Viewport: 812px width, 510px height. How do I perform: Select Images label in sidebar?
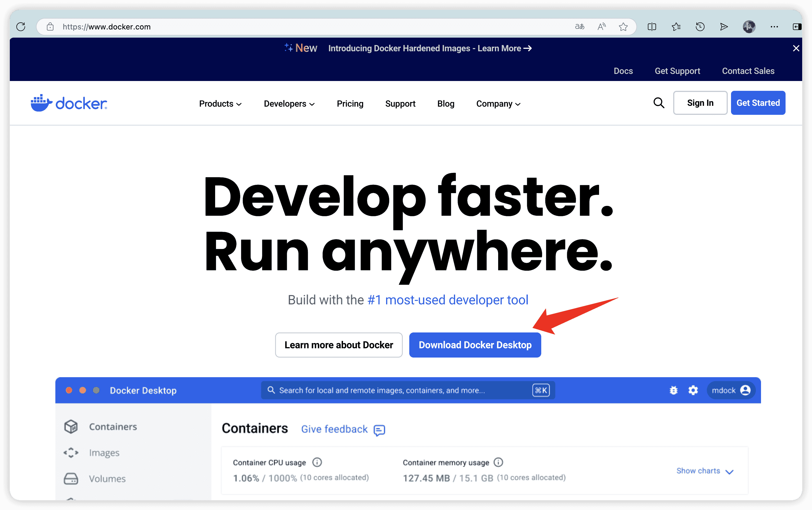[104, 453]
